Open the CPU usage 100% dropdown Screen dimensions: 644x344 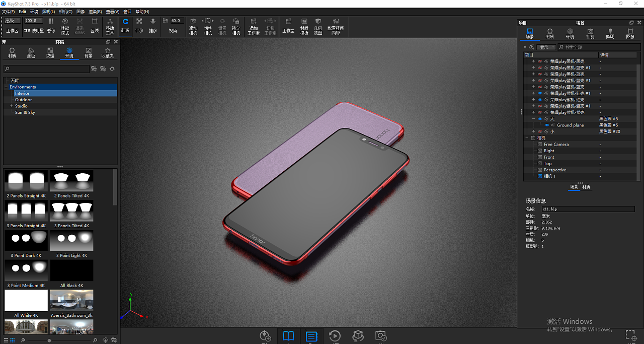tap(34, 21)
